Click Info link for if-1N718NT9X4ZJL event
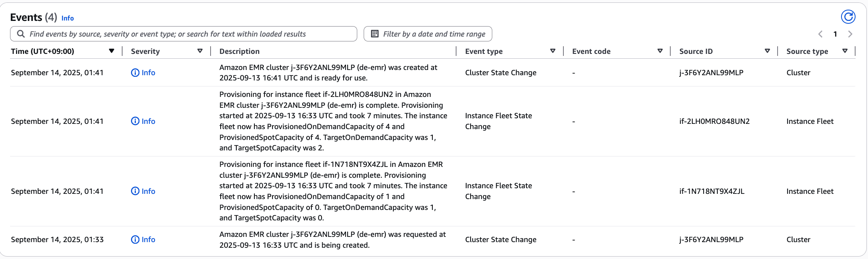 point(148,191)
